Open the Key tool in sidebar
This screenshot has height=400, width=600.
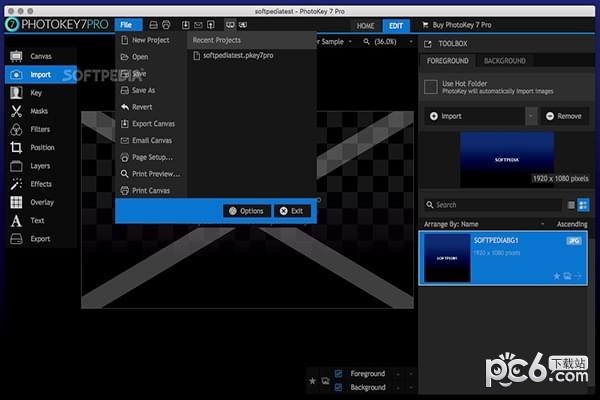point(40,93)
